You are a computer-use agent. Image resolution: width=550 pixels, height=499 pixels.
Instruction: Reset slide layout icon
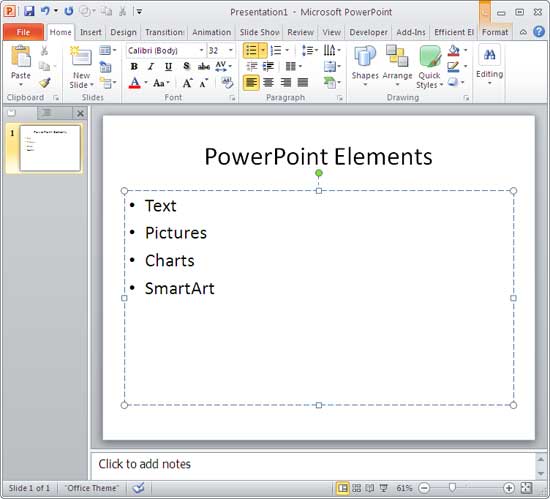pos(106,66)
